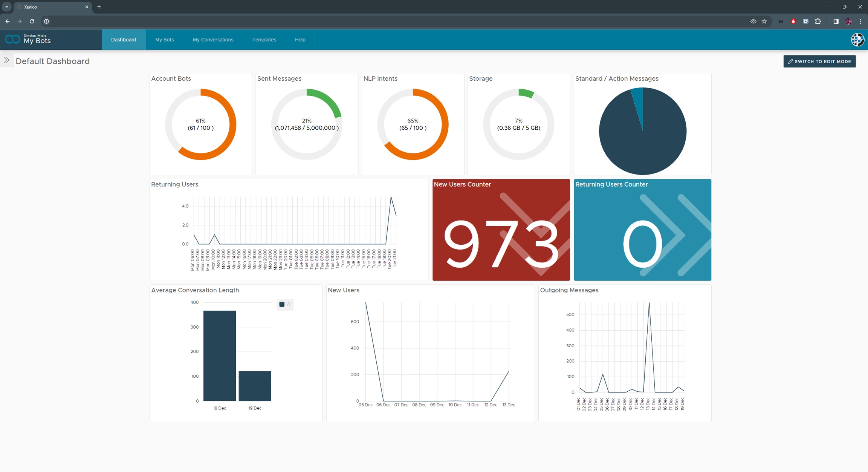Click the eye icon in the address bar
868x472 pixels.
[x=753, y=21]
